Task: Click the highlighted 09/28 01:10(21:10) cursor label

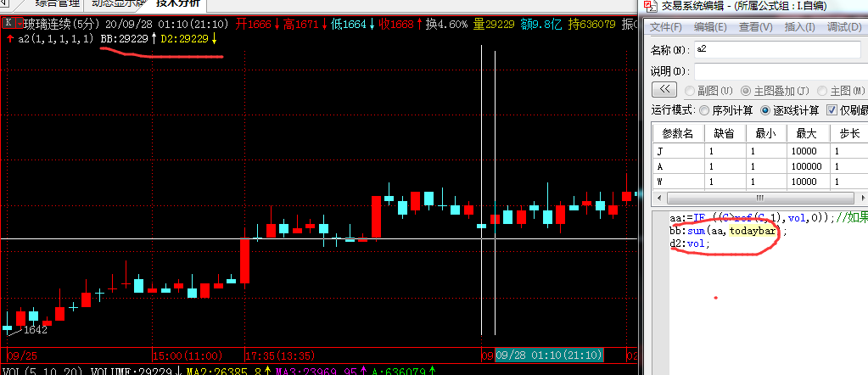Action: pyautogui.click(x=549, y=355)
